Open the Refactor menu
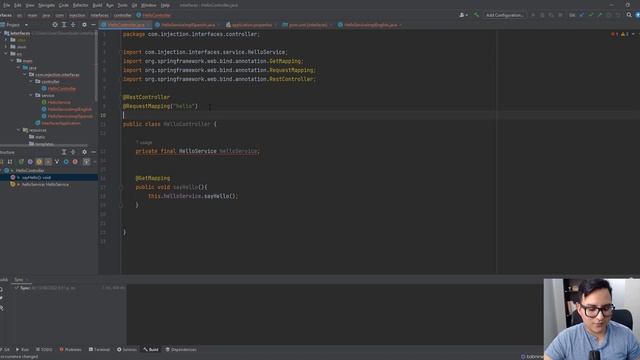This screenshot has height=360, width=640. (x=80, y=5)
